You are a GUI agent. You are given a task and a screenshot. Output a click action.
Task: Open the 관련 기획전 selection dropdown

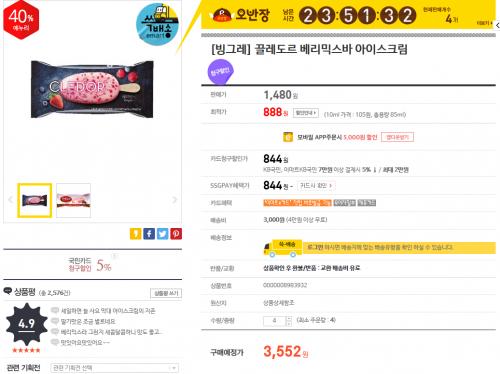(x=114, y=368)
